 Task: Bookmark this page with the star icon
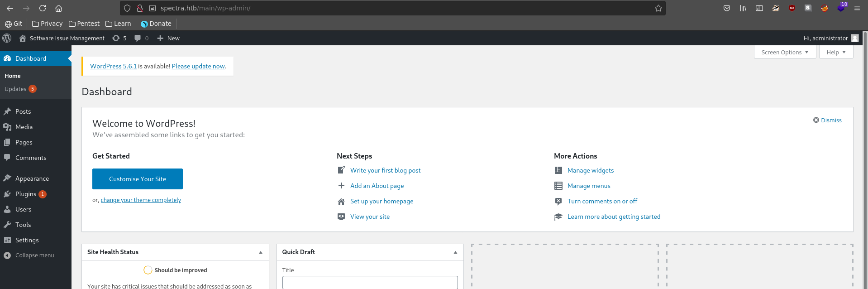658,8
